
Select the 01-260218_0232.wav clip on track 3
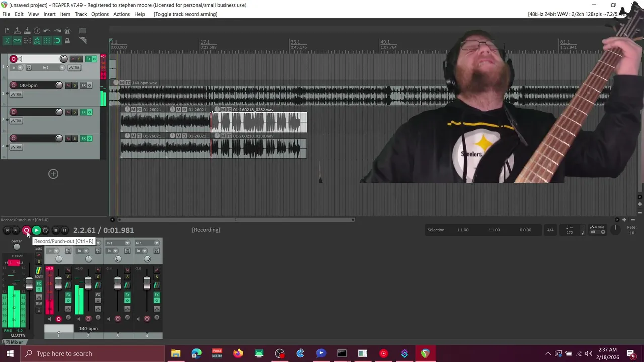(259, 123)
